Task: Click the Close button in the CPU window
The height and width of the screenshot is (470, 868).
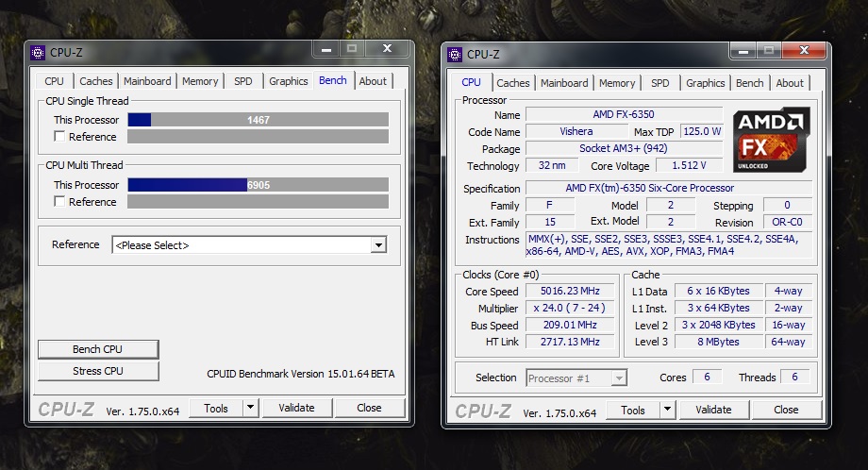Action: click(x=786, y=411)
